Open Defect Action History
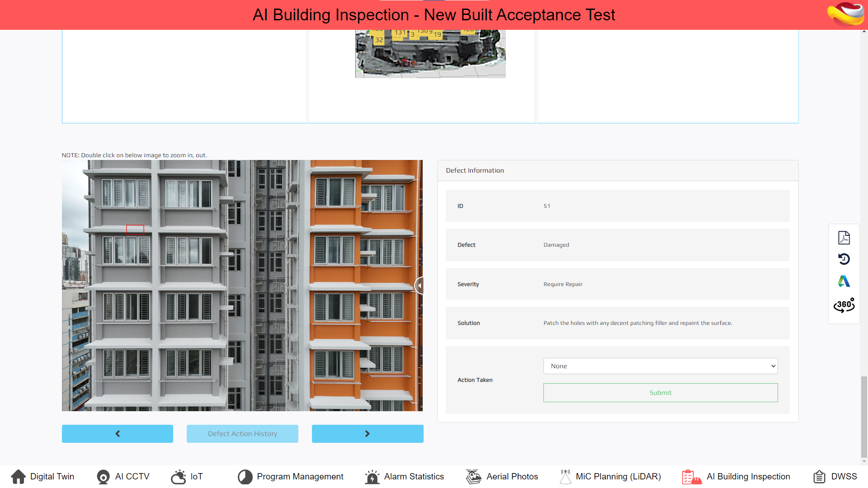Viewport: 868px width, 488px height. click(x=242, y=434)
